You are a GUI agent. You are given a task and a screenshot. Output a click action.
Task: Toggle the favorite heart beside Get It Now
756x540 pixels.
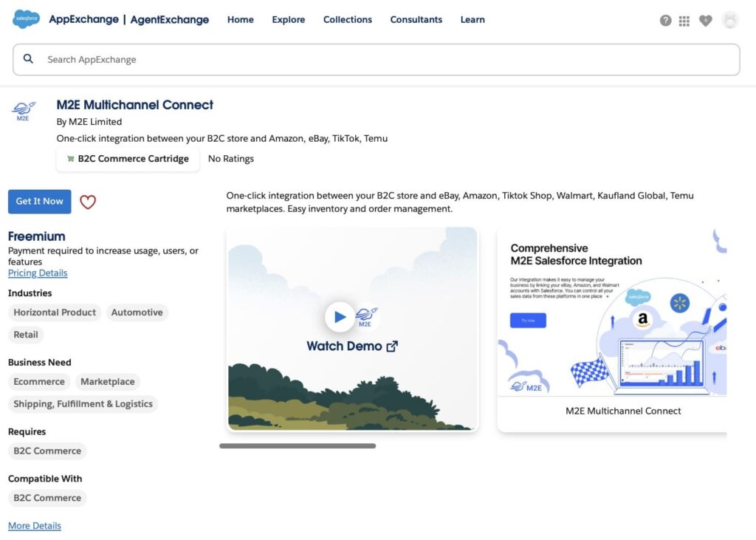pos(88,202)
